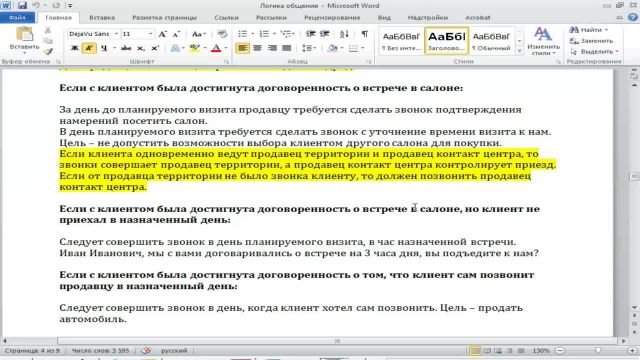Image resolution: width=640 pixels, height=360 pixels.
Task: Open the Файл tab
Action: pos(17,18)
